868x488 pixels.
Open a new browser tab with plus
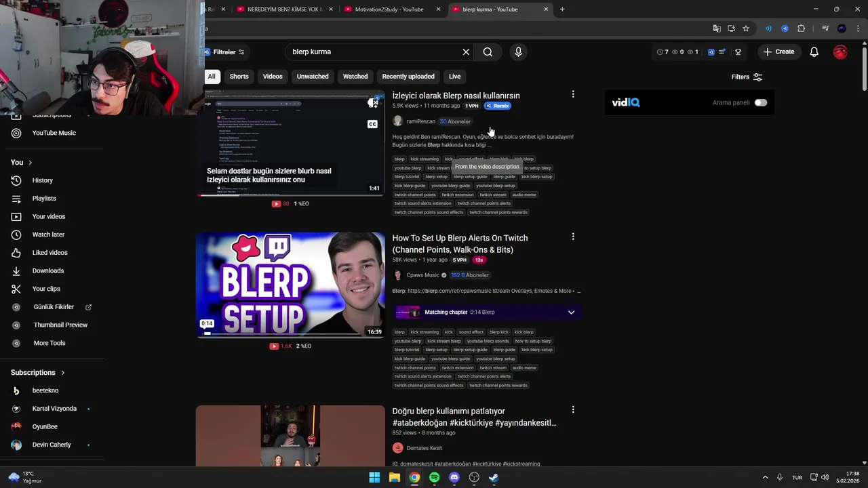(562, 9)
